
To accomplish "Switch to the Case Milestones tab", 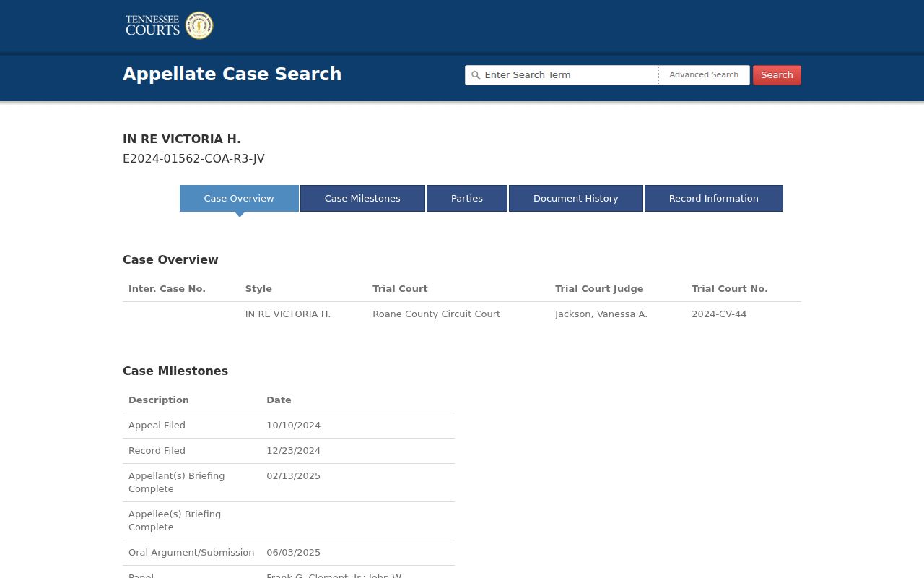I will click(362, 198).
